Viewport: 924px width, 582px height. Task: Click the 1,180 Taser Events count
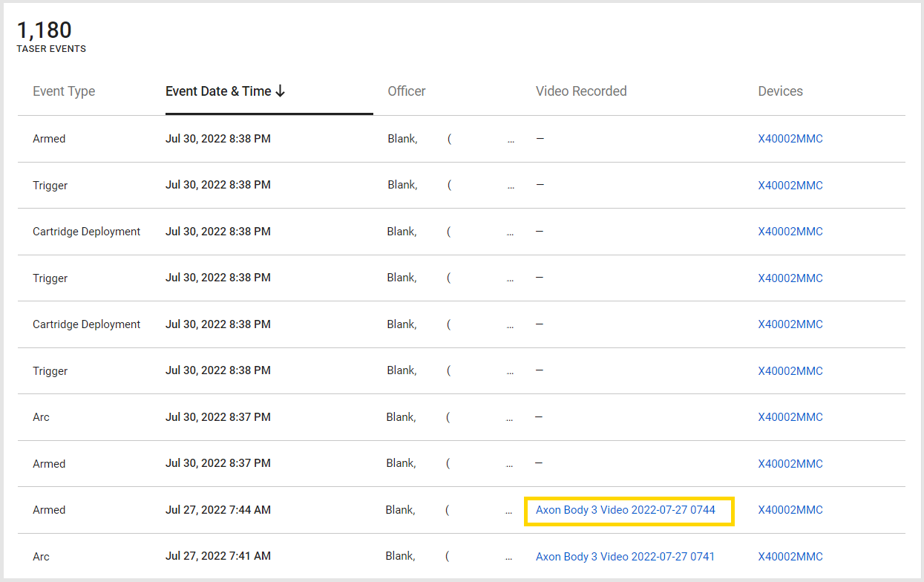coord(45,30)
